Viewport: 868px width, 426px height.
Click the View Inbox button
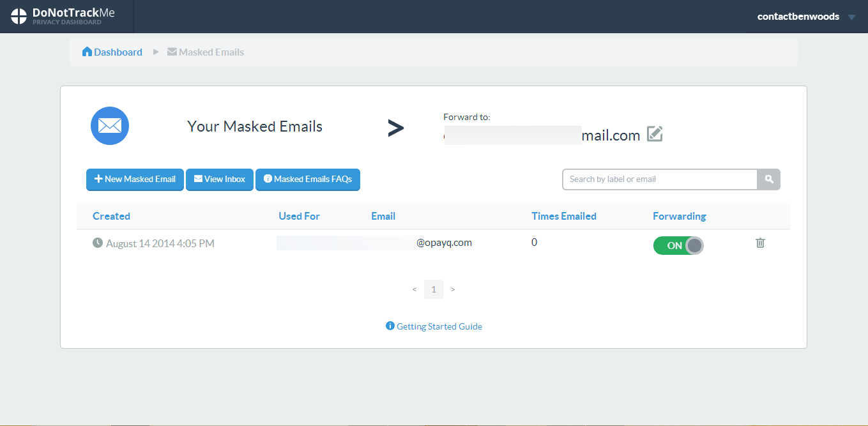(220, 179)
